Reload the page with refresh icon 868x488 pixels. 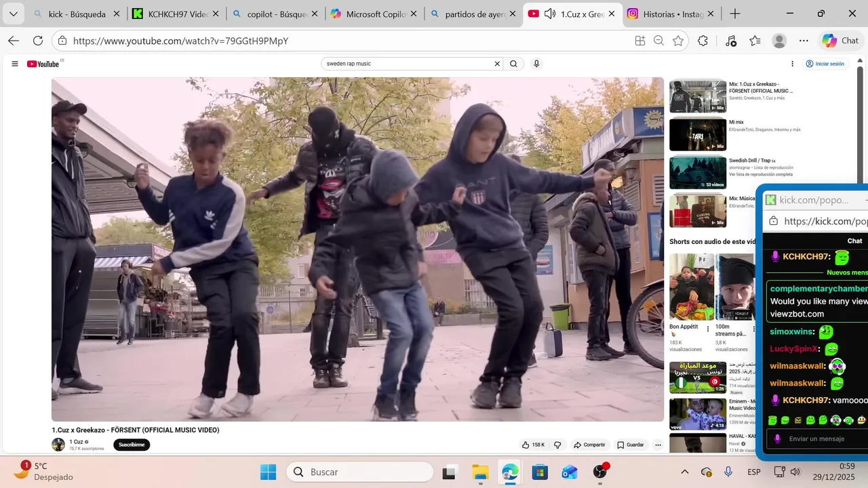point(38,41)
